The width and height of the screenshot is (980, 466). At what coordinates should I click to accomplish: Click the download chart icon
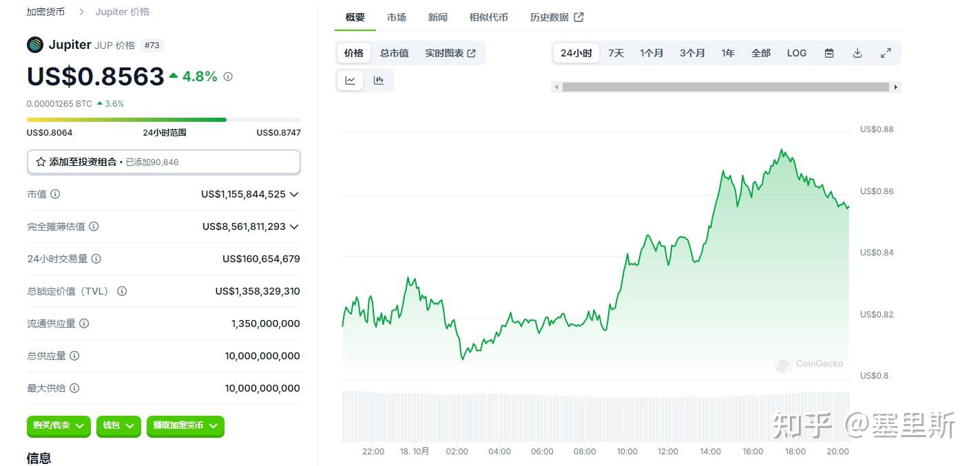857,52
